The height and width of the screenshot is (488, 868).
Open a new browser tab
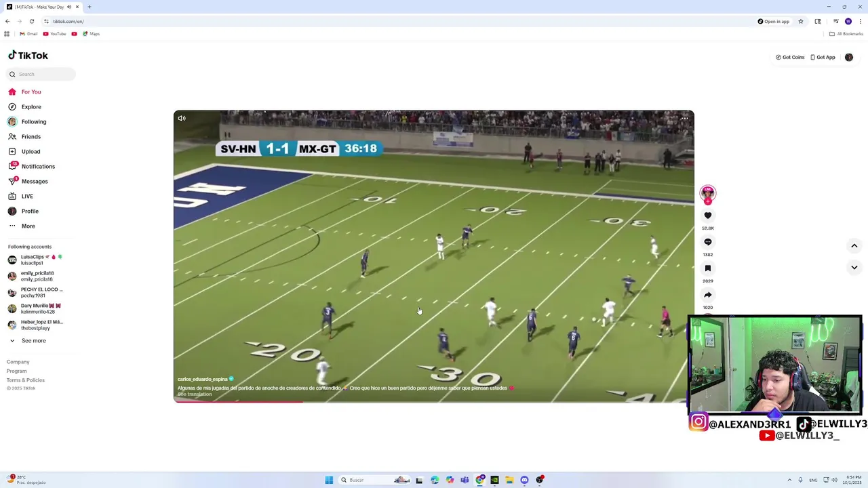[90, 7]
